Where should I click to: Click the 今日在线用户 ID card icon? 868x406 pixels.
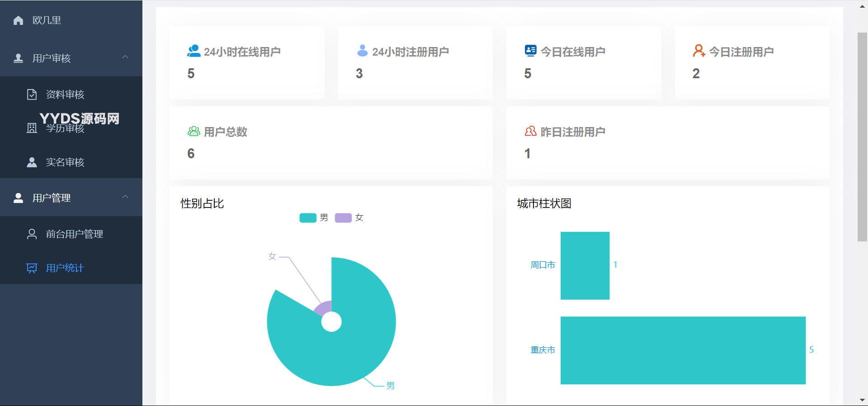pyautogui.click(x=530, y=51)
